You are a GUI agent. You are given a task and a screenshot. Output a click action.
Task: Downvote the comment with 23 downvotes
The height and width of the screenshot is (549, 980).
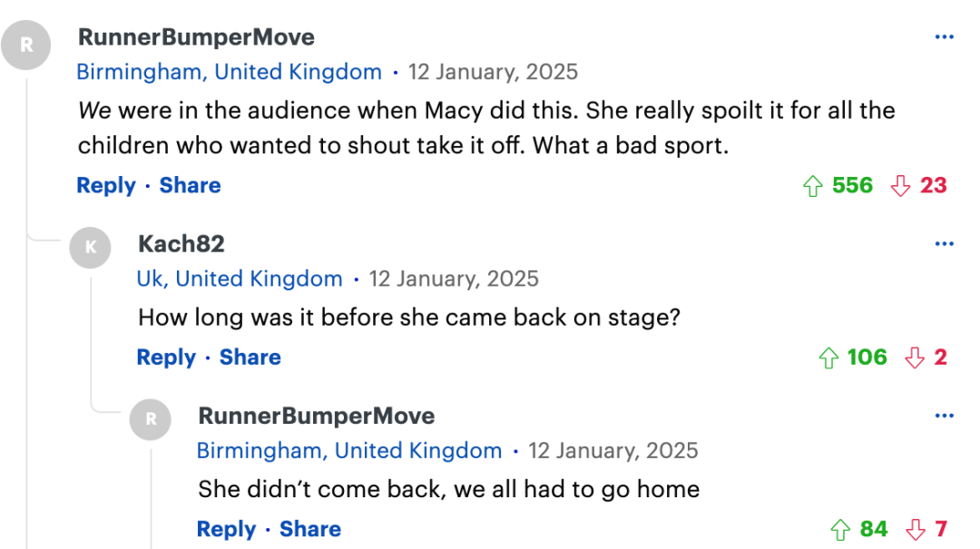pos(900,186)
